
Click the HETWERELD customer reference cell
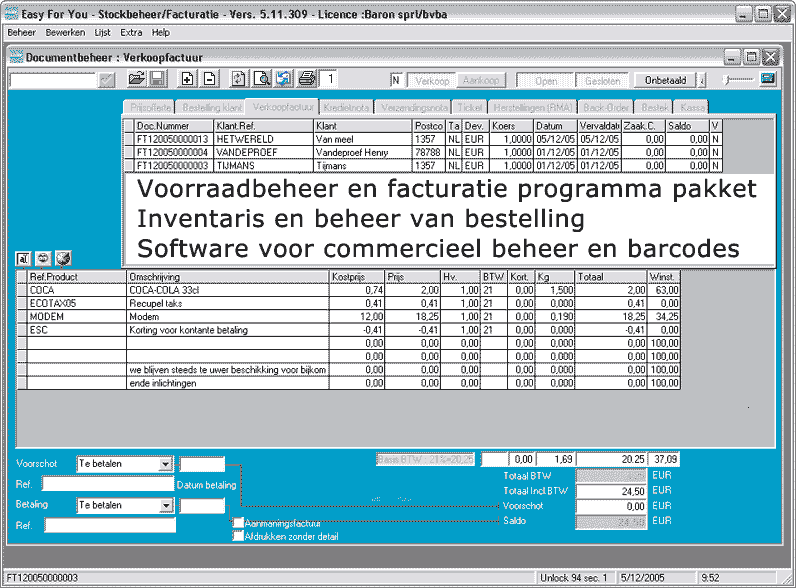263,139
